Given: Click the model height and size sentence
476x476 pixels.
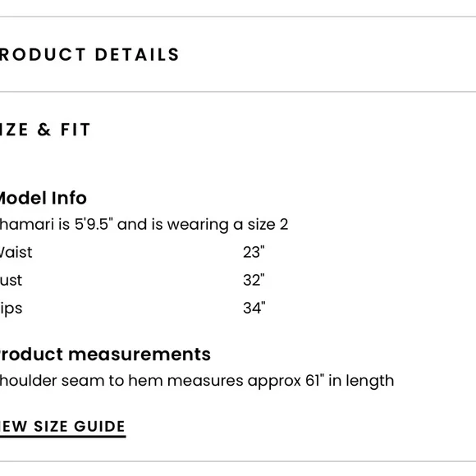Looking at the screenshot, I should pyautogui.click(x=144, y=225).
